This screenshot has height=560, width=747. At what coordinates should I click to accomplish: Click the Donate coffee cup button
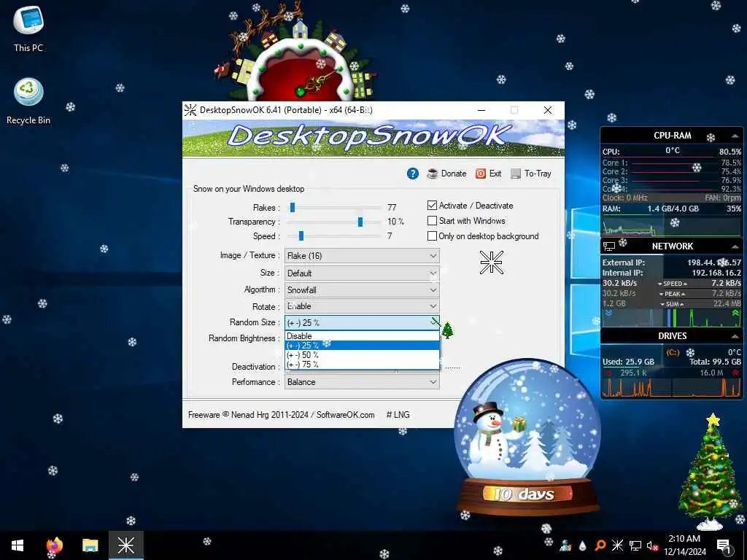click(x=447, y=174)
